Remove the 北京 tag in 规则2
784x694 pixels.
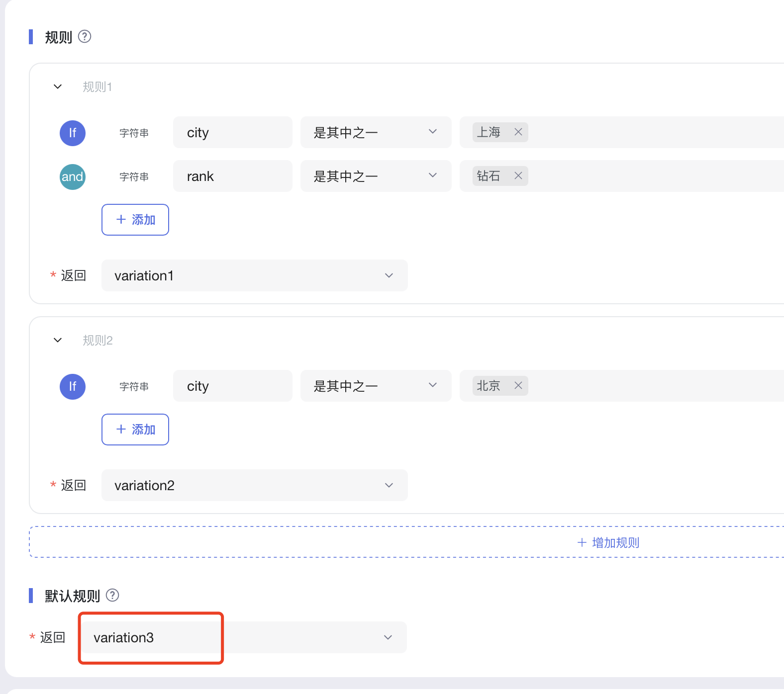[x=518, y=386]
